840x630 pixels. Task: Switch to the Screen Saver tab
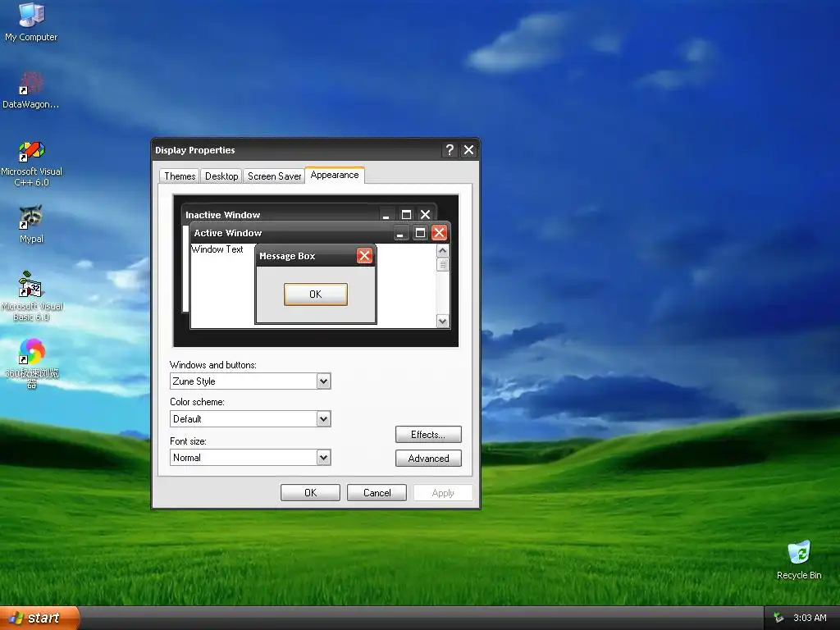pos(274,176)
